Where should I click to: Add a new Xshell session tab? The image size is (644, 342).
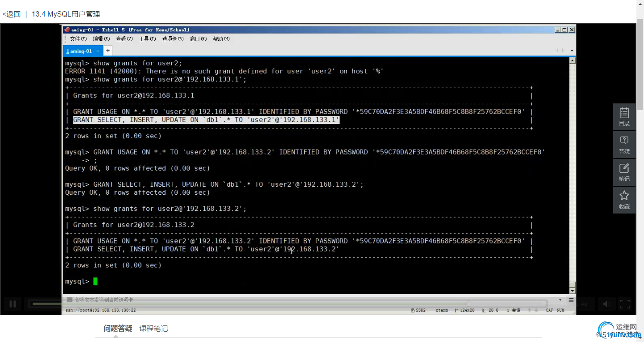[108, 51]
